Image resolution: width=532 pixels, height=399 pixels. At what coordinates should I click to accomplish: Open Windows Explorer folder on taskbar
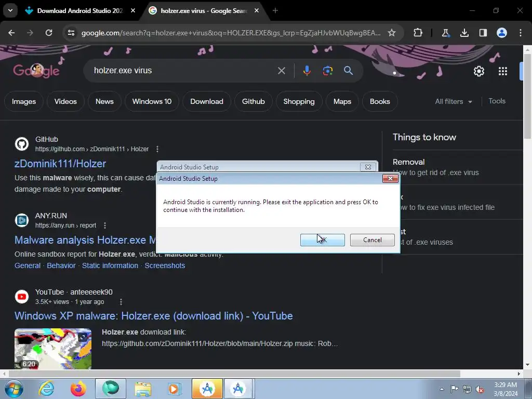point(143,389)
